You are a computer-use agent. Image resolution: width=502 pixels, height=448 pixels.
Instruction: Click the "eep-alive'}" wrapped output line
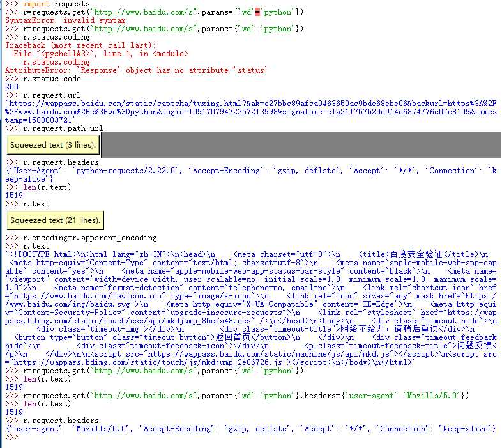[29, 179]
